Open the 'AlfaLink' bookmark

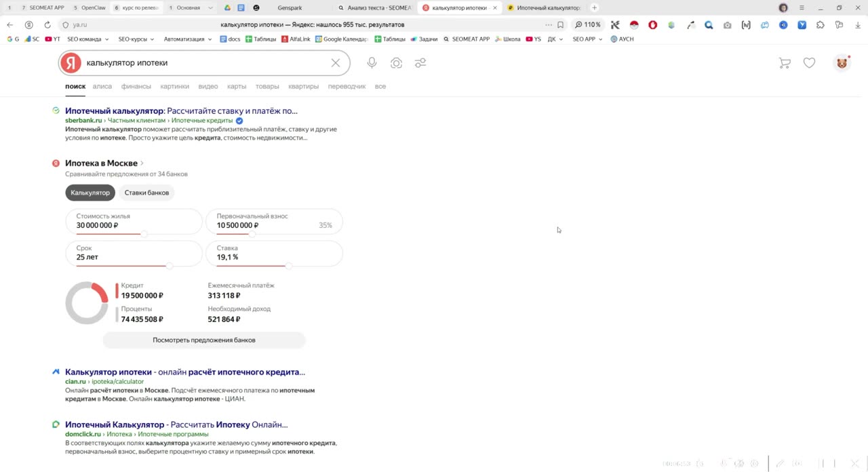click(296, 39)
